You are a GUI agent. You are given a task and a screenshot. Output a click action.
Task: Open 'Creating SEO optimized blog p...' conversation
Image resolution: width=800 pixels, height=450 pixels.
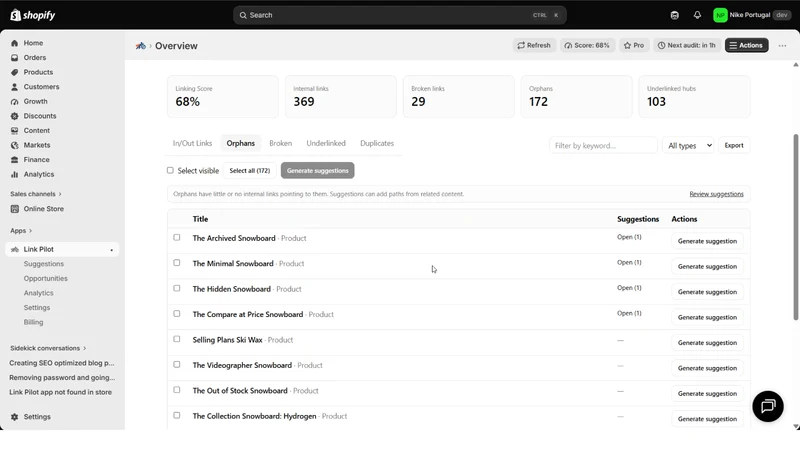[62, 363]
